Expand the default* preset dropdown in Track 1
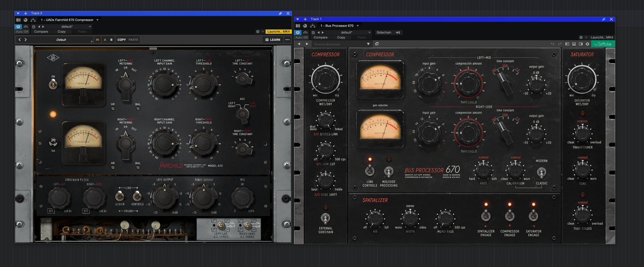Viewport: 644px width, 267px height. click(369, 32)
